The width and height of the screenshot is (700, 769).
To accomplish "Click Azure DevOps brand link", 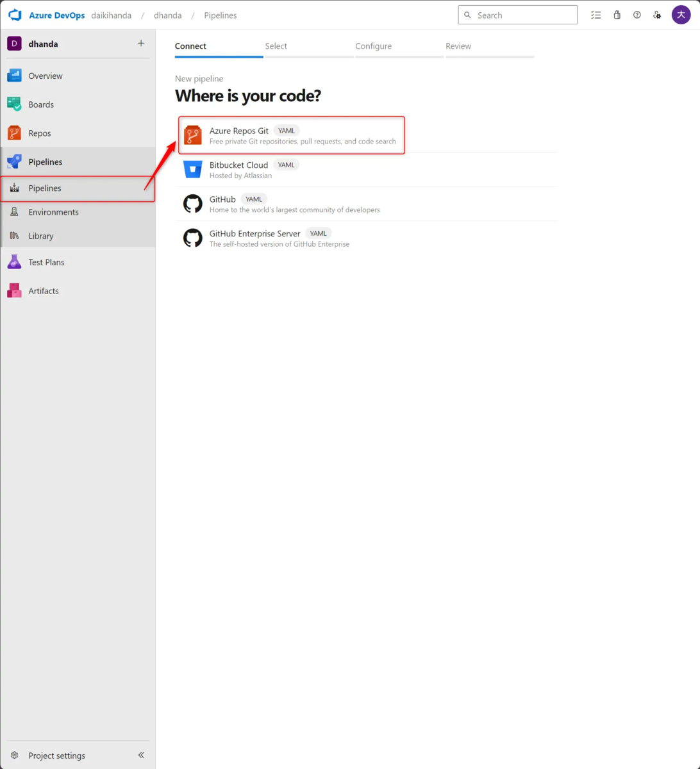I will [x=57, y=15].
